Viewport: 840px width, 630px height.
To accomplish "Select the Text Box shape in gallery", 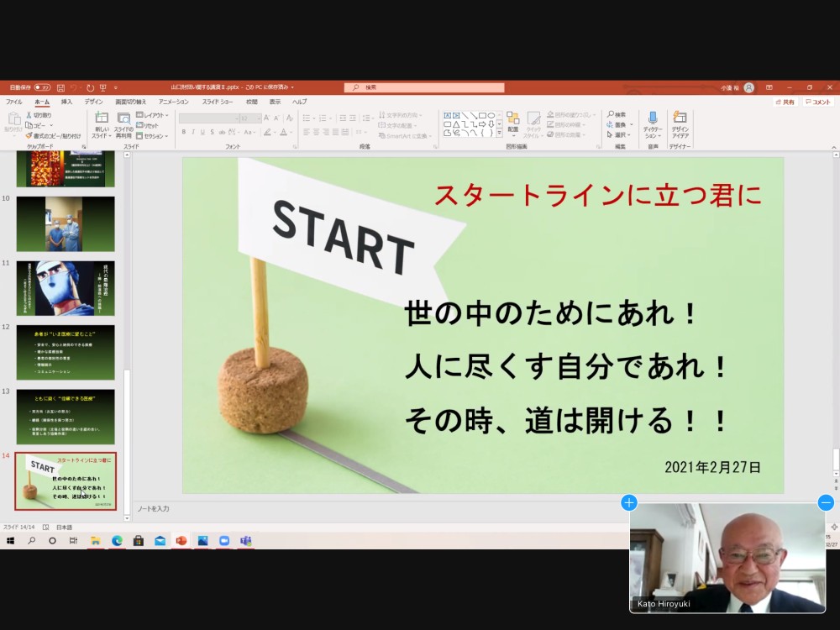I will tap(448, 115).
